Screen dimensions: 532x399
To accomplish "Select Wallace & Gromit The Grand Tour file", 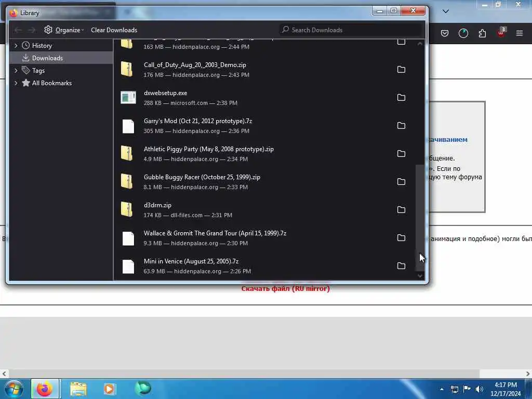I will pos(264,238).
